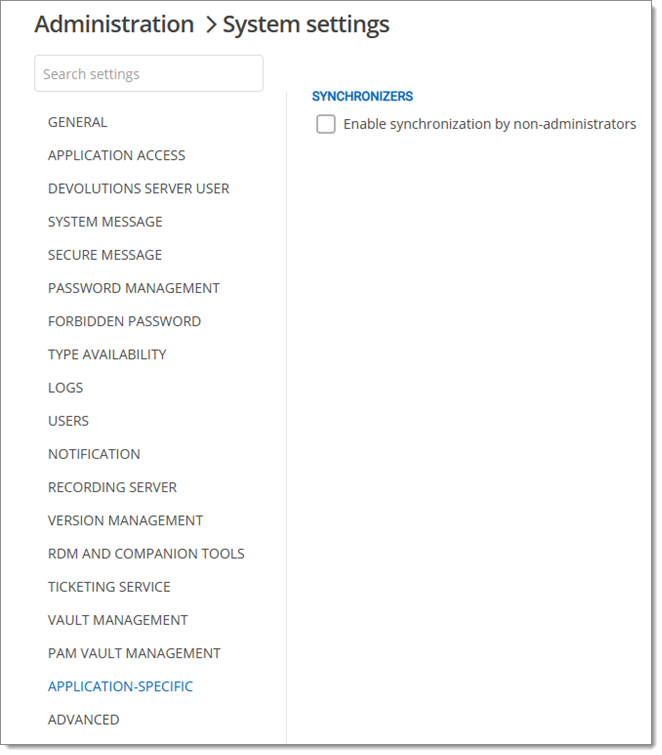Open Forbidden Password settings

click(x=124, y=321)
